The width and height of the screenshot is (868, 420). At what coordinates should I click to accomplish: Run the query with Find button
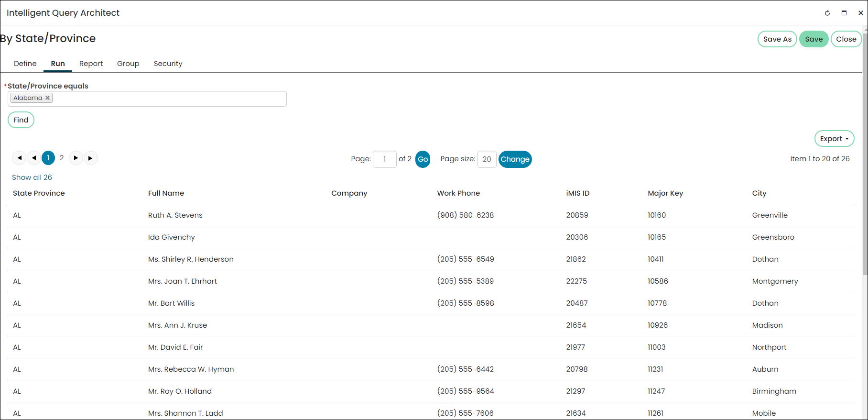21,120
